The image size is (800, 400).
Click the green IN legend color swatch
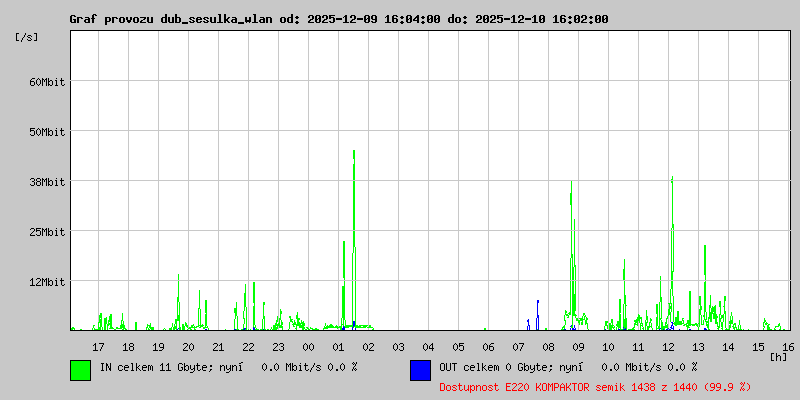point(81,370)
